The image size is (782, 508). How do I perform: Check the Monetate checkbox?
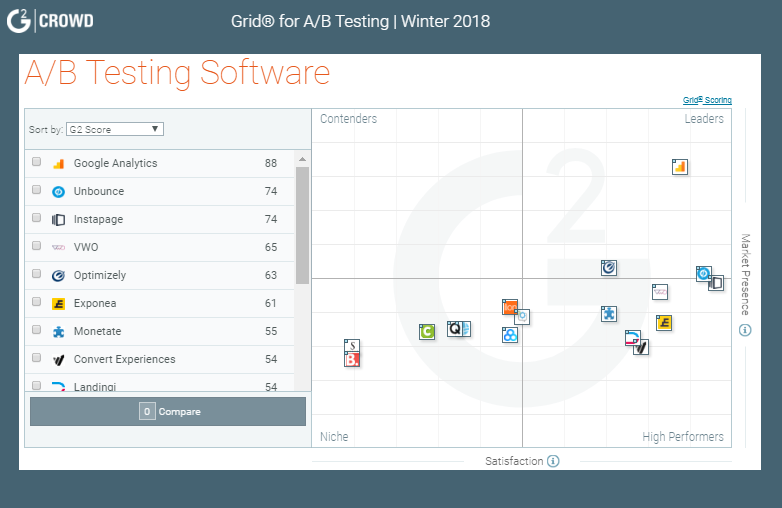point(36,329)
